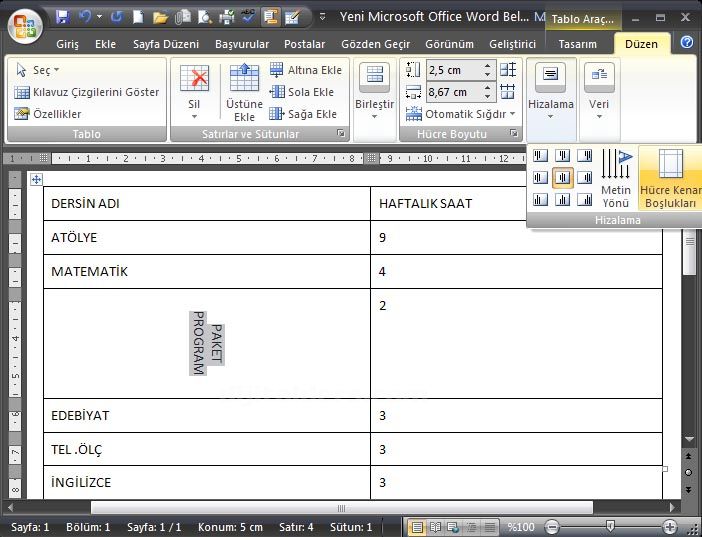Click the zoom out minus button
The image size is (702, 537).
pos(553,527)
